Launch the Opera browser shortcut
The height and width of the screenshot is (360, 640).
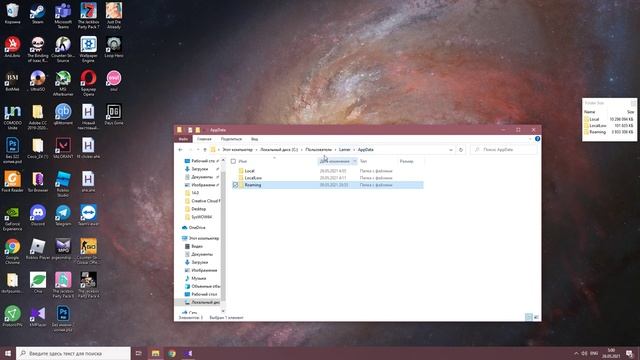[88, 83]
